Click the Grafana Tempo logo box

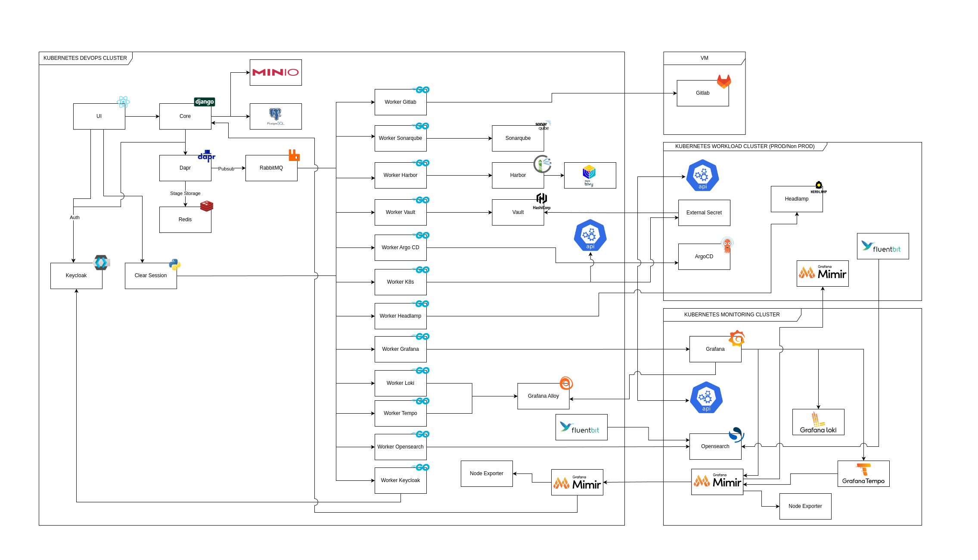863,473
